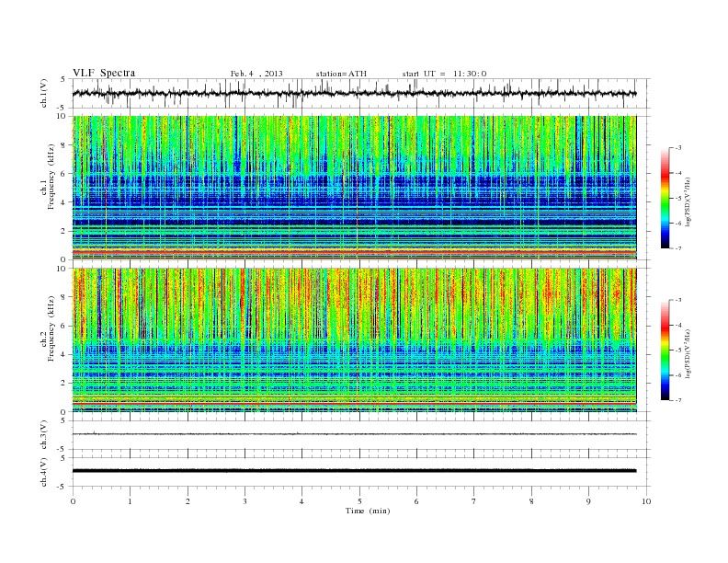Click the time axis tick label "10"
Screen dimensions: 728x563
point(646,501)
